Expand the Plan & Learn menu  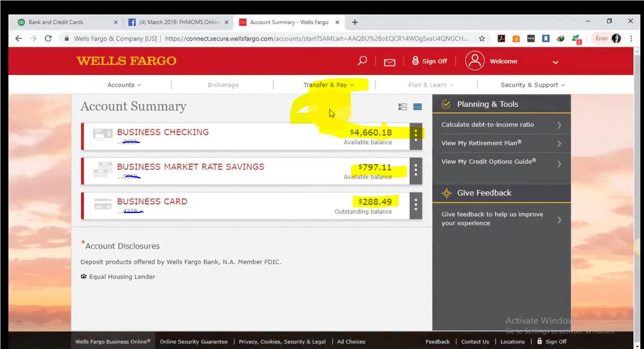[x=431, y=85]
